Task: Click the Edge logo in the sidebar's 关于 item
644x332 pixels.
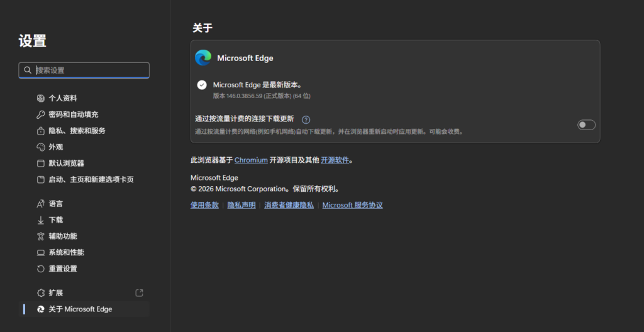Action: (x=41, y=309)
